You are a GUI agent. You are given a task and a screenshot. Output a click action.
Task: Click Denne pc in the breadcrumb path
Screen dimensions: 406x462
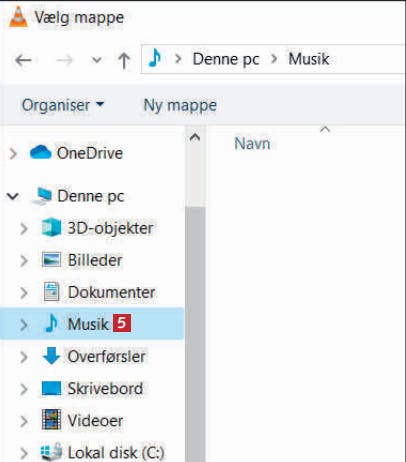(x=226, y=59)
